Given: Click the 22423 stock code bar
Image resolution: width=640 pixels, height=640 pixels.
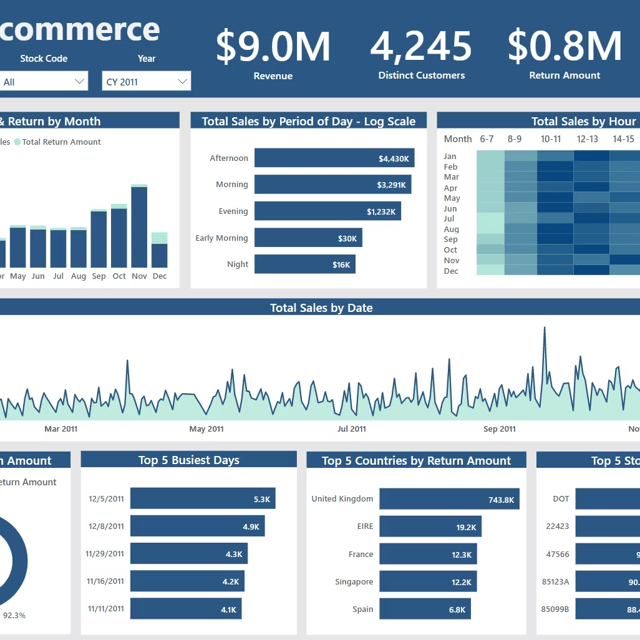Looking at the screenshot, I should (607, 527).
